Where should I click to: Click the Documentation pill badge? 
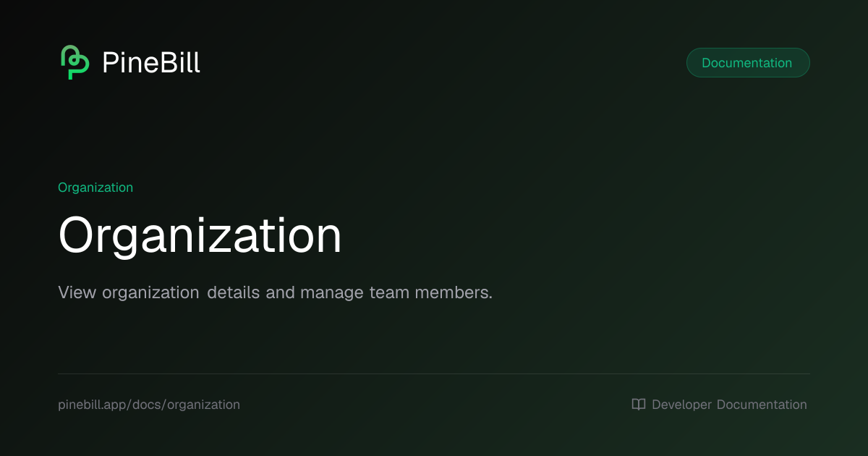[x=748, y=63]
